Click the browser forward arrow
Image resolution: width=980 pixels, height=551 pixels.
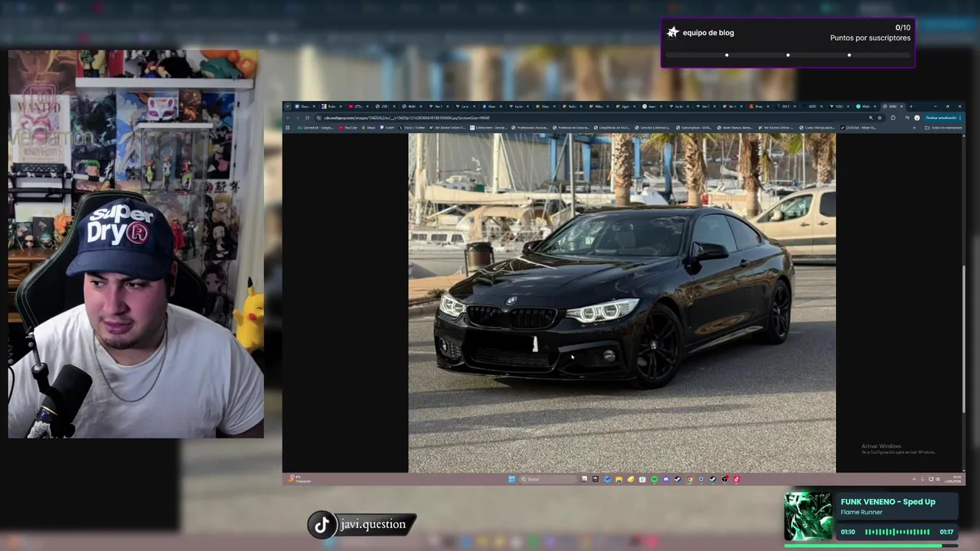(x=298, y=118)
